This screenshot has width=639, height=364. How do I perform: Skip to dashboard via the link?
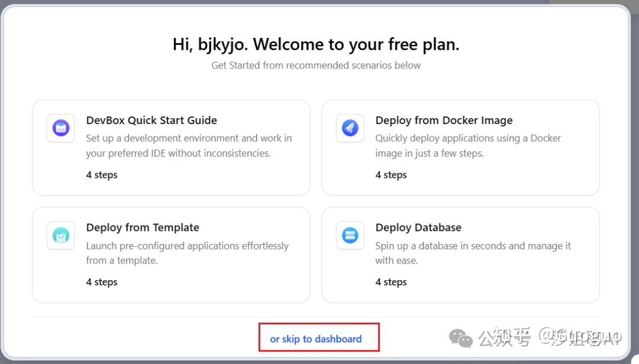[x=316, y=339]
